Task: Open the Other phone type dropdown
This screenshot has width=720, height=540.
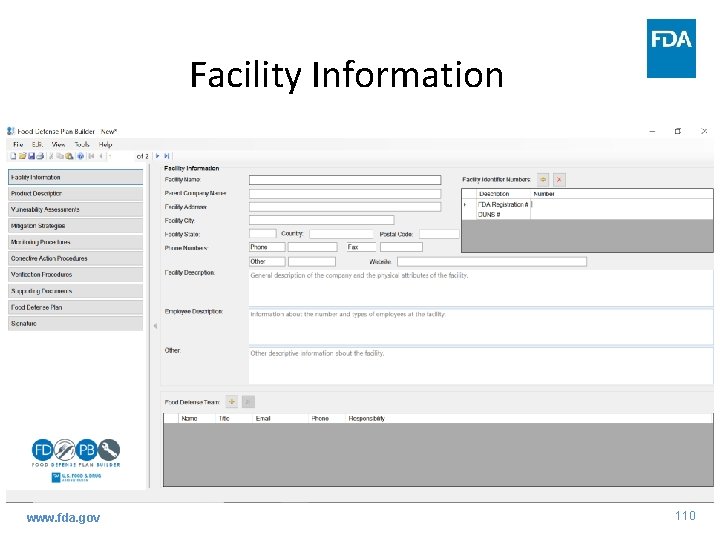Action: point(267,261)
